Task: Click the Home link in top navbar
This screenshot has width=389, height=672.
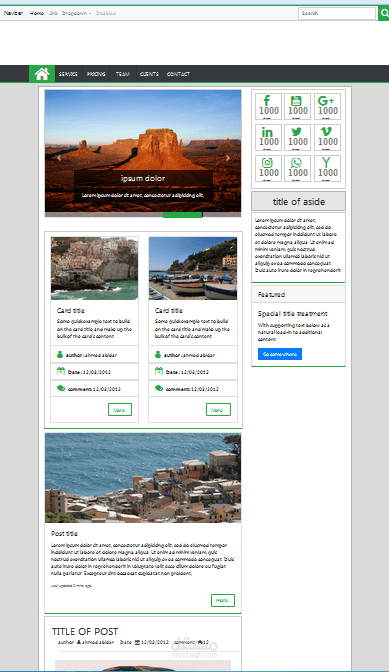Action: [x=37, y=13]
